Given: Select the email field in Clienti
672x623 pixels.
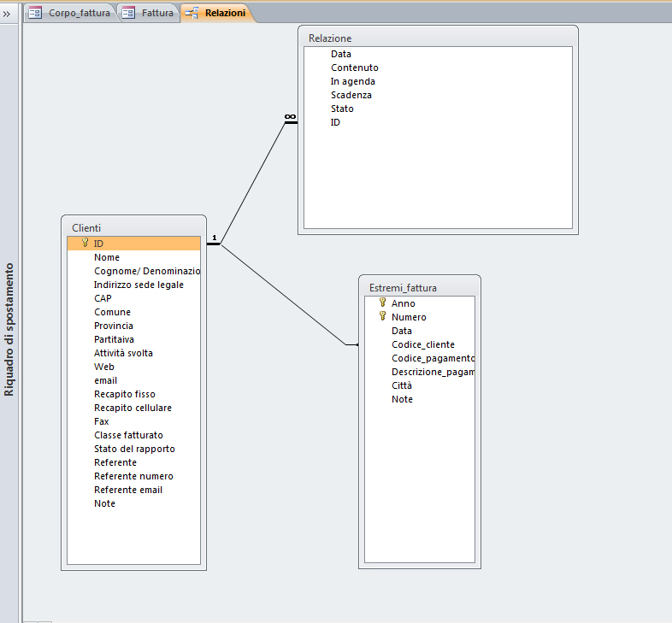Looking at the screenshot, I should coord(133,380).
